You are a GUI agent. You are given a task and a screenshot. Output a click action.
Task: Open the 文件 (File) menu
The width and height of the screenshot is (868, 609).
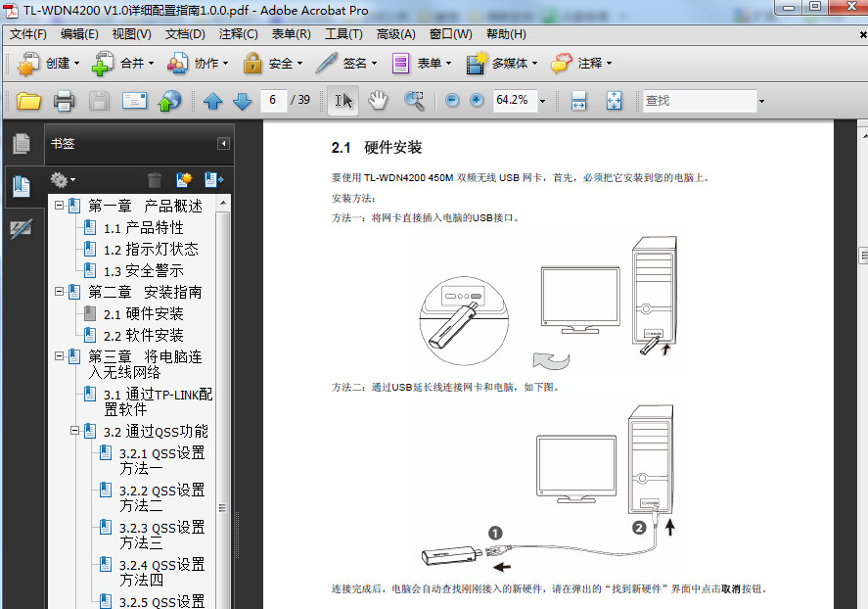[x=26, y=33]
